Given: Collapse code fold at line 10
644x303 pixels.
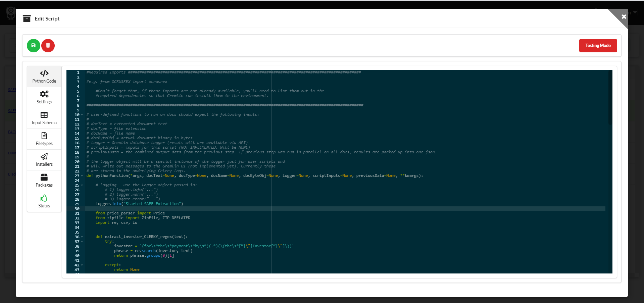Looking at the screenshot, I should click(x=82, y=115).
